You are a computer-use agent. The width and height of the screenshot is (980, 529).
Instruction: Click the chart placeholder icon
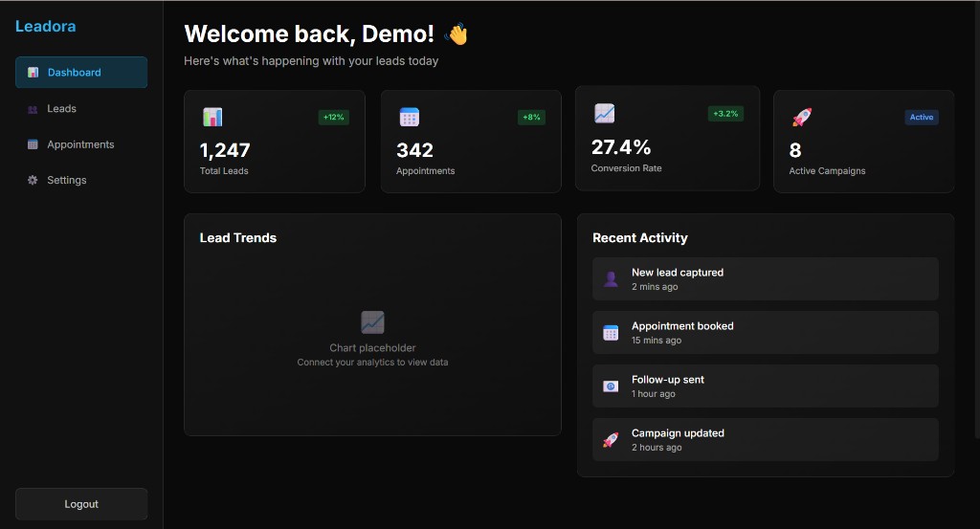[x=372, y=322]
